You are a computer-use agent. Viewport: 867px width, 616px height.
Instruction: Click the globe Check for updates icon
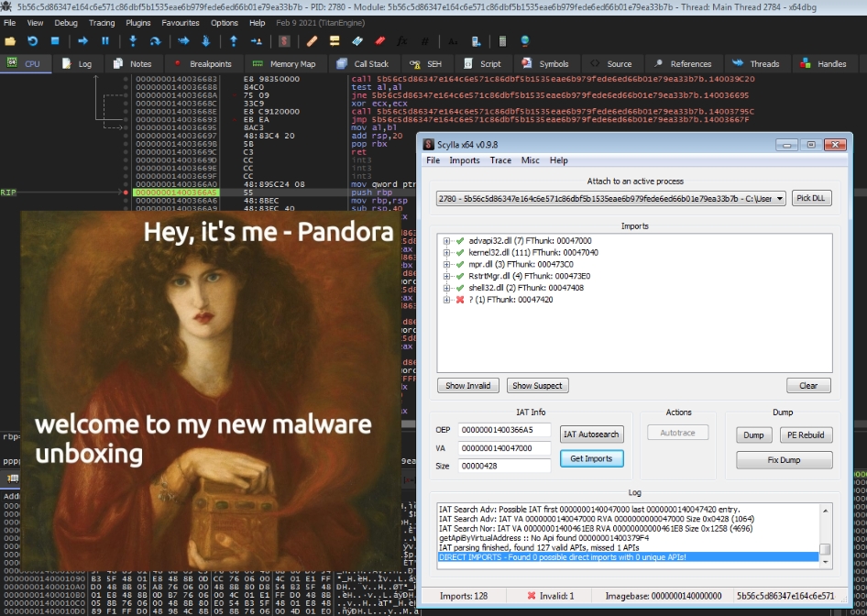pyautogui.click(x=525, y=41)
